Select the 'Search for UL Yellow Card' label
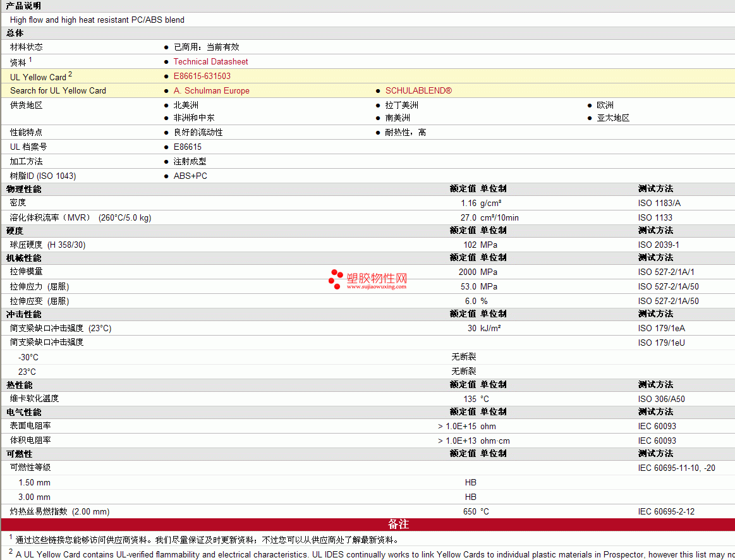The width and height of the screenshot is (735, 560). click(x=58, y=90)
